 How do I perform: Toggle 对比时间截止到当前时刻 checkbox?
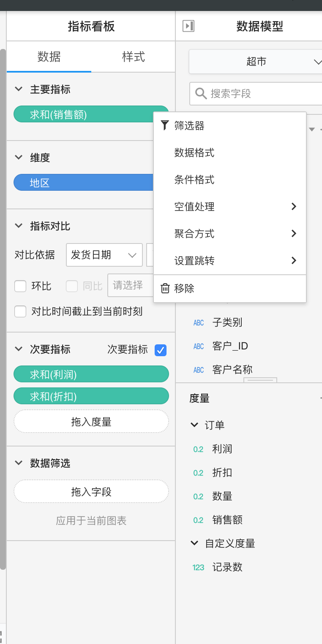tap(20, 312)
